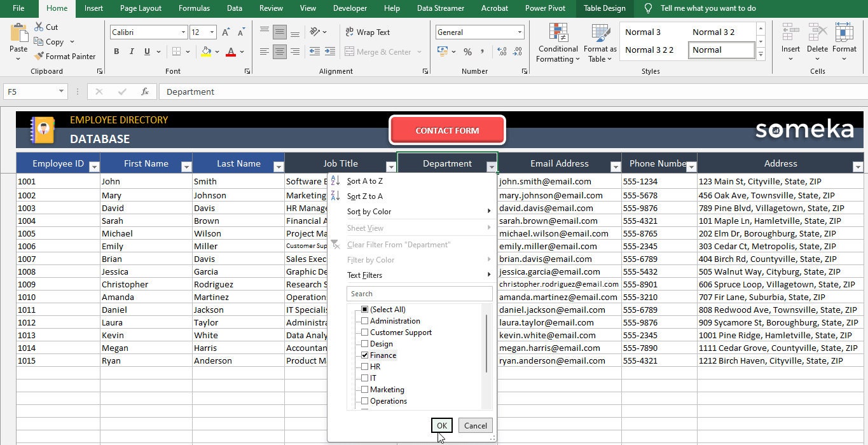Apply Bold formatting in Font group
The height and width of the screenshot is (445, 868).
pos(116,51)
